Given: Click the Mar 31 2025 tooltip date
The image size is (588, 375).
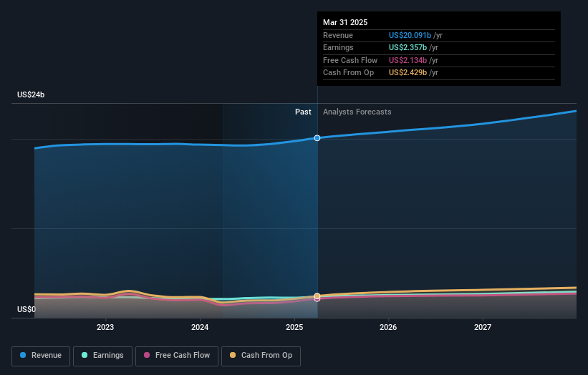Looking at the screenshot, I should pos(345,22).
